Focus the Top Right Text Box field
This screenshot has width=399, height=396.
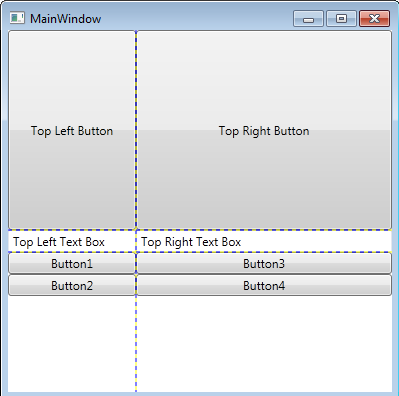tap(264, 241)
